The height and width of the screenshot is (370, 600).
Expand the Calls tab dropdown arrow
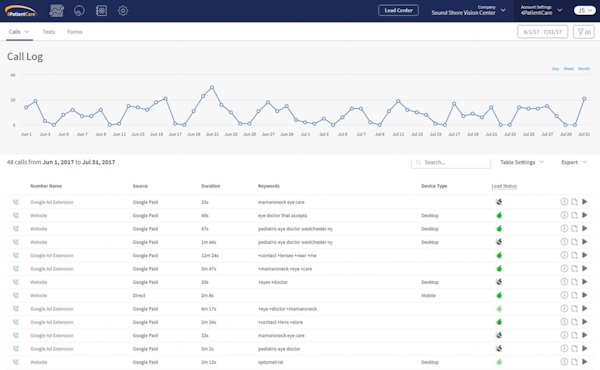pyautogui.click(x=27, y=32)
